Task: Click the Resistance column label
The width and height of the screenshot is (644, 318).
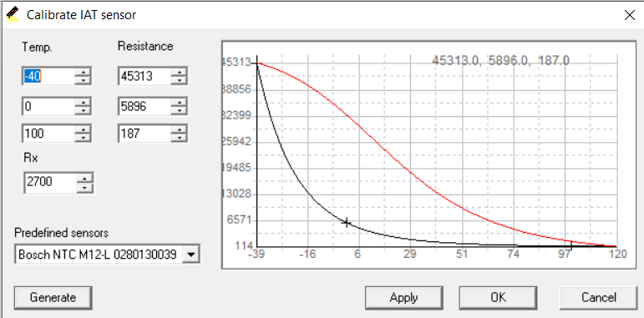Action: point(145,47)
